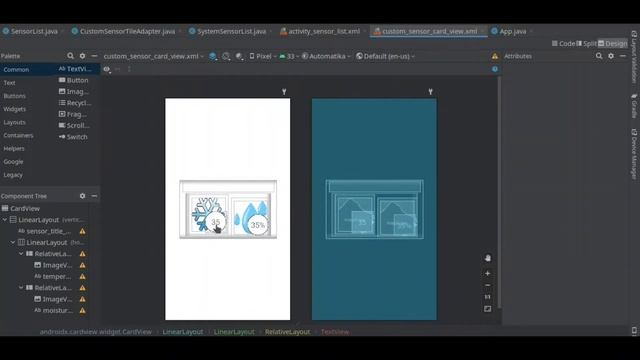Viewport: 640px width, 360px height.
Task: Select Layouts palette category
Action: [x=14, y=122]
